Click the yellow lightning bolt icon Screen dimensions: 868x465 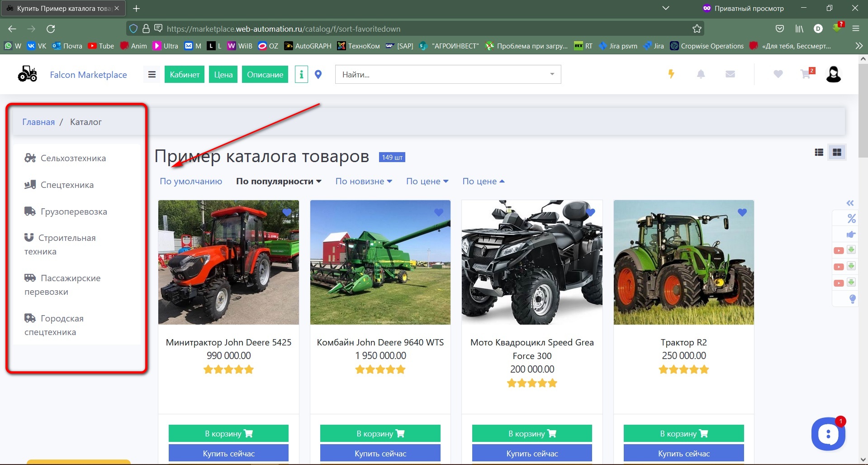pyautogui.click(x=671, y=74)
